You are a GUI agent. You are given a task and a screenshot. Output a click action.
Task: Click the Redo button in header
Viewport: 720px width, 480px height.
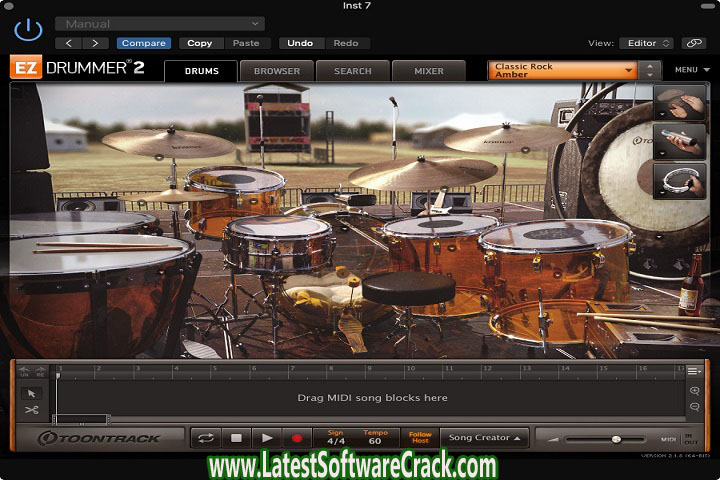point(346,43)
